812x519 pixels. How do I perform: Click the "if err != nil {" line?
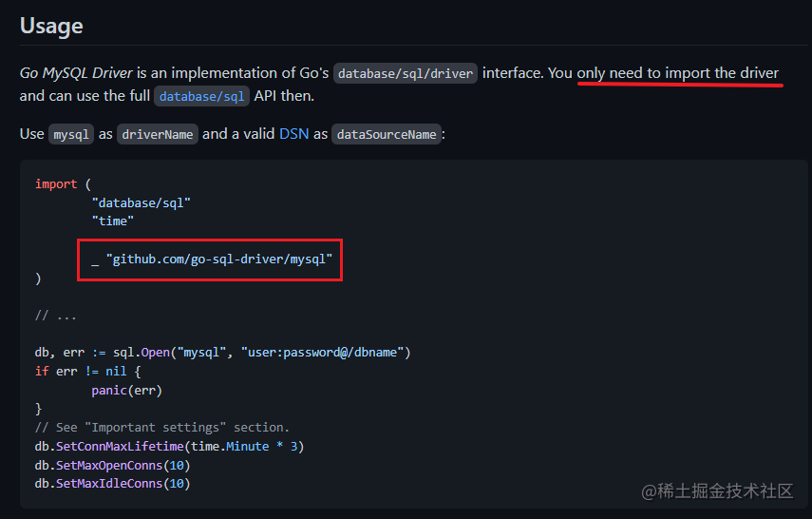pyautogui.click(x=87, y=372)
